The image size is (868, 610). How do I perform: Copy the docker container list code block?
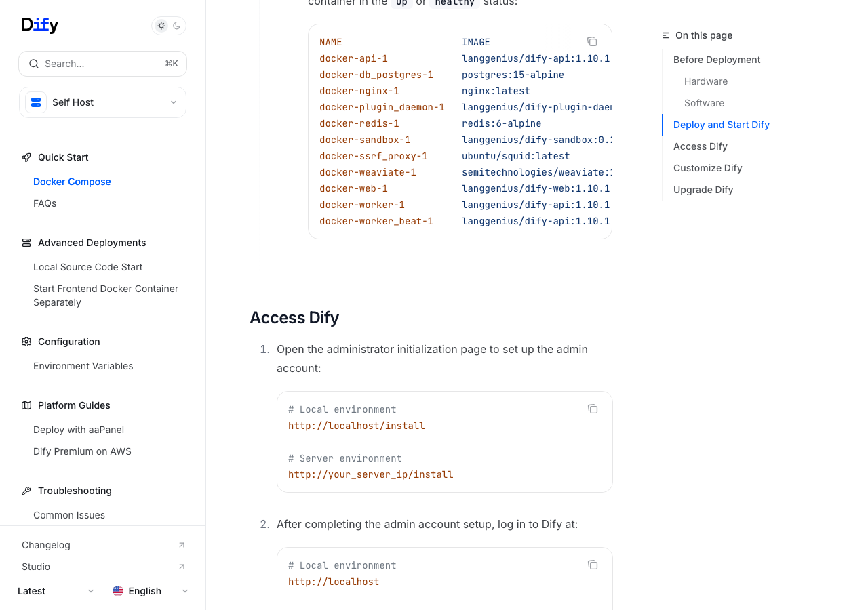click(x=592, y=41)
